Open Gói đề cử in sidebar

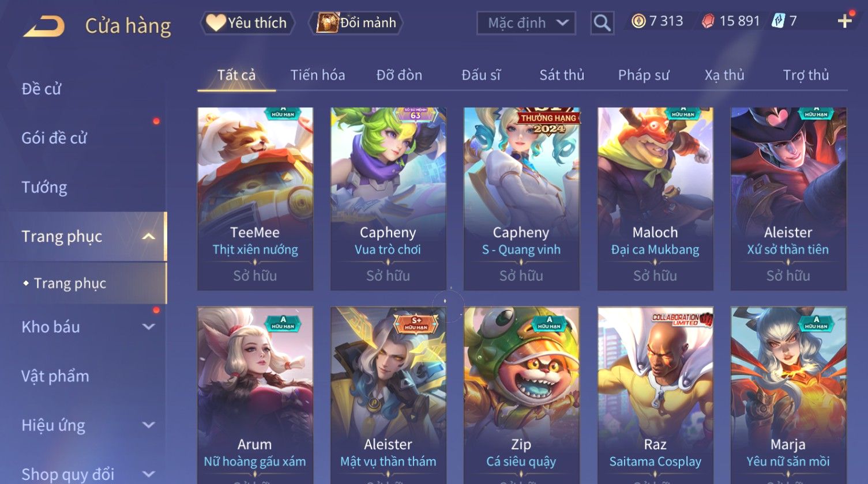(x=54, y=138)
